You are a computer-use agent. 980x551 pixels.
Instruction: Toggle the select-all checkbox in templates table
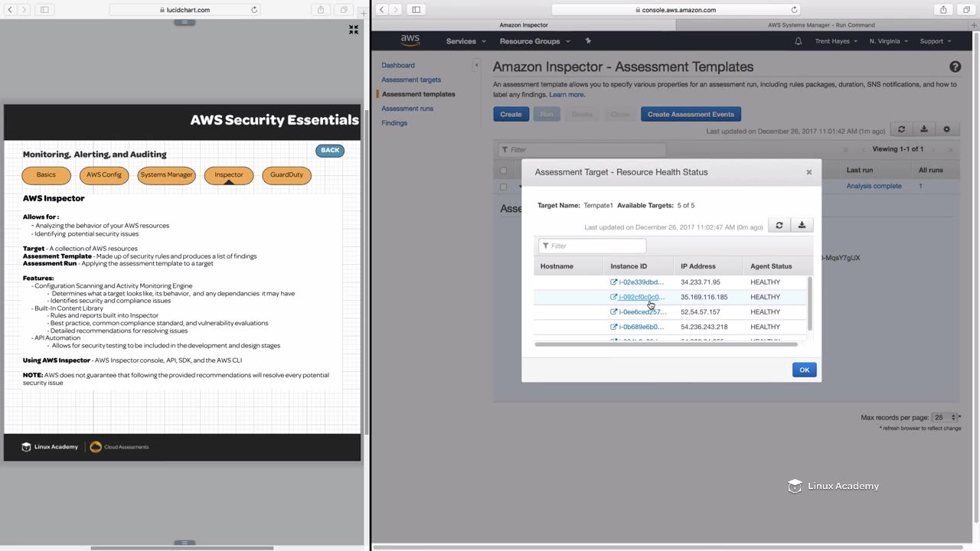[x=503, y=170]
